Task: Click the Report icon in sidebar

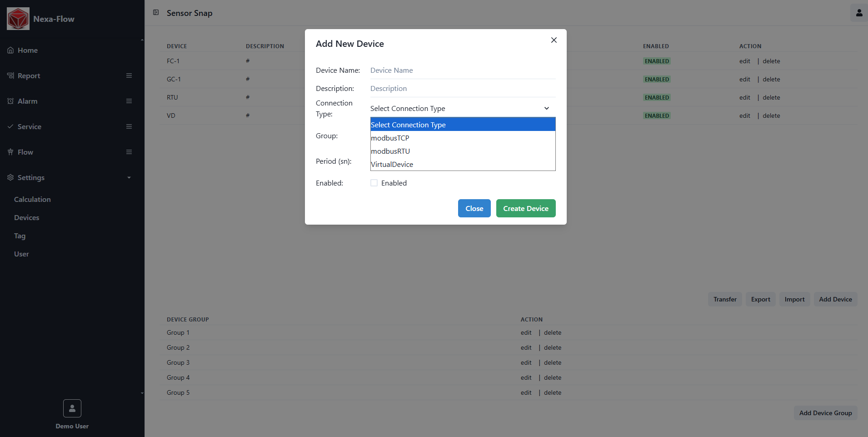Action: (10, 75)
